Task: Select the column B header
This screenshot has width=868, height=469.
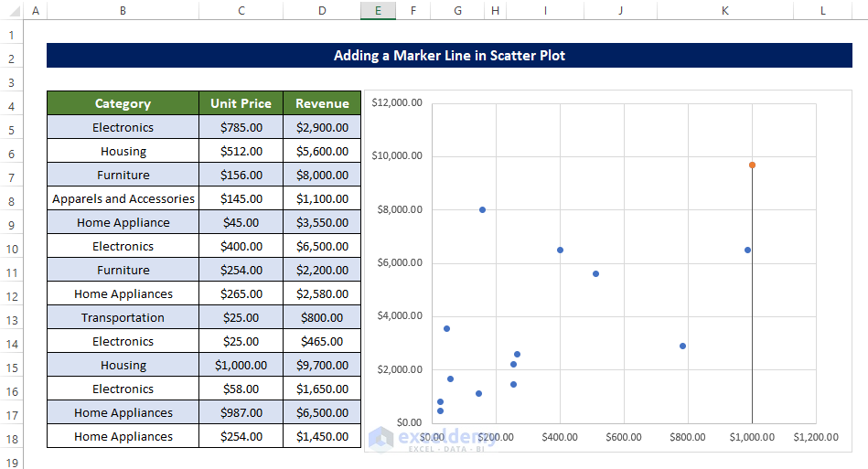Action: click(x=123, y=11)
